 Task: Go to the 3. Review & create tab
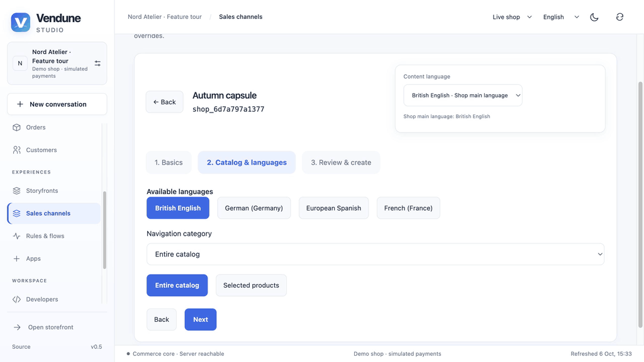[x=341, y=163]
